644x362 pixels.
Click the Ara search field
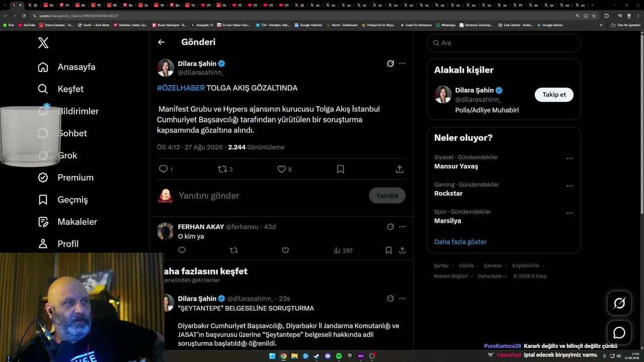[x=504, y=43]
